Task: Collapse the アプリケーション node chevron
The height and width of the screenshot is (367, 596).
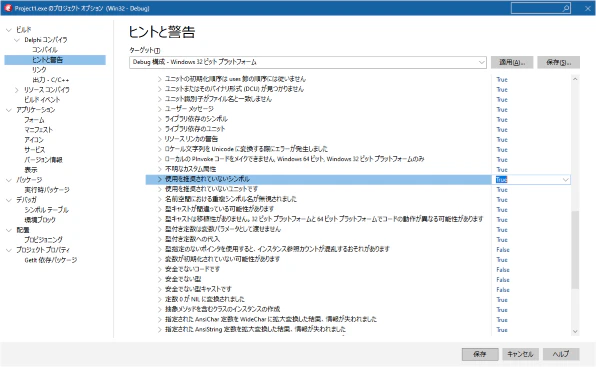Action: (9, 110)
